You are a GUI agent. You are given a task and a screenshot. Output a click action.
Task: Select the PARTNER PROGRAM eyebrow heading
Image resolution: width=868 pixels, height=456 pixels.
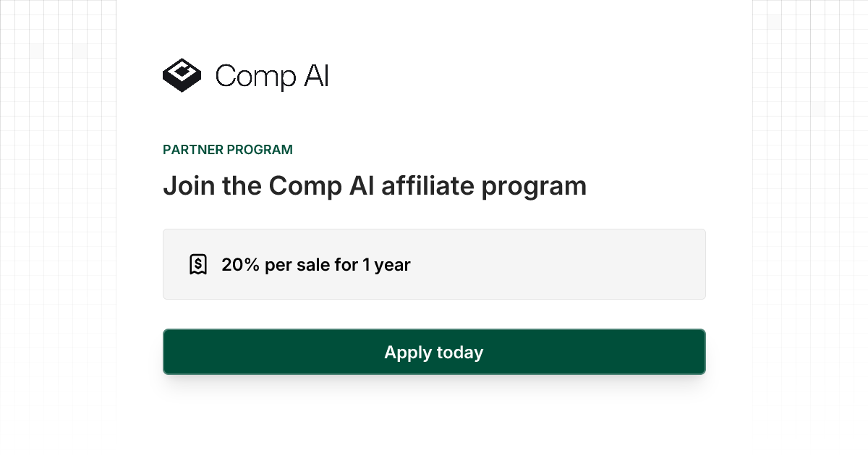click(x=227, y=150)
